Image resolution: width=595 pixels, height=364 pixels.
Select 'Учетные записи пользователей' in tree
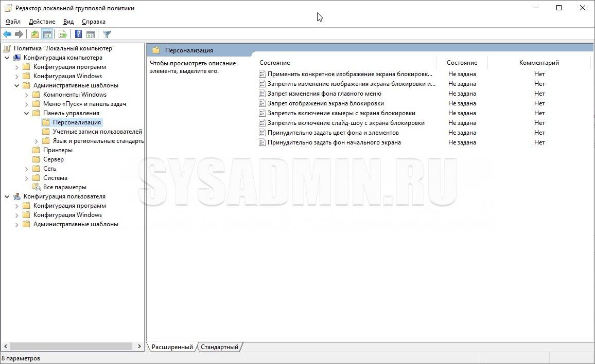[x=97, y=132]
